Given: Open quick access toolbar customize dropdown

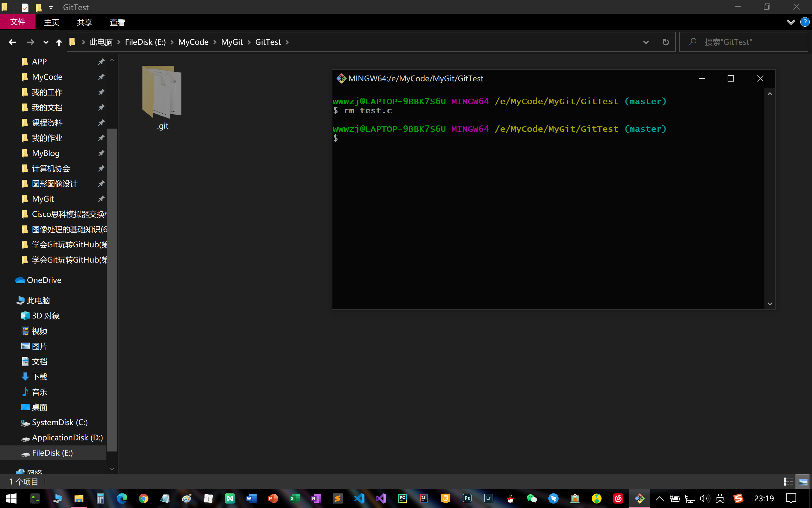Looking at the screenshot, I should (x=51, y=7).
